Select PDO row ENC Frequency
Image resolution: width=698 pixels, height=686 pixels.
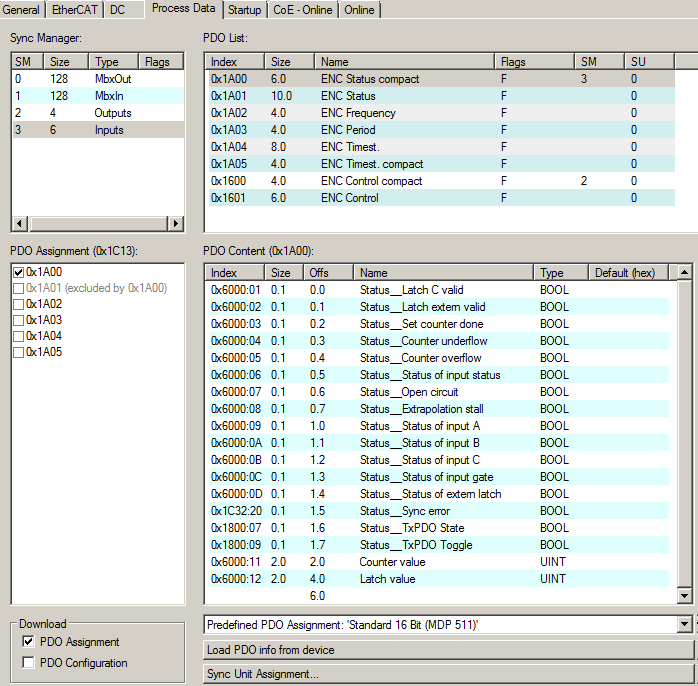(442, 113)
